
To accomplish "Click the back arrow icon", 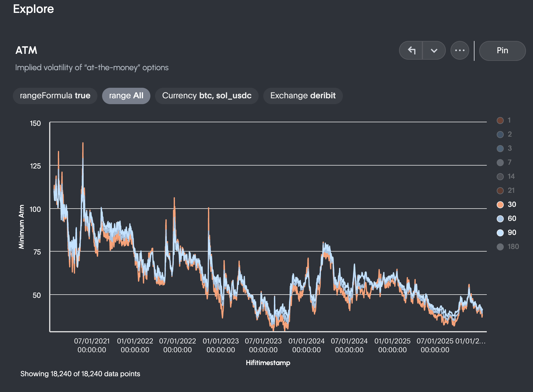I will point(412,50).
